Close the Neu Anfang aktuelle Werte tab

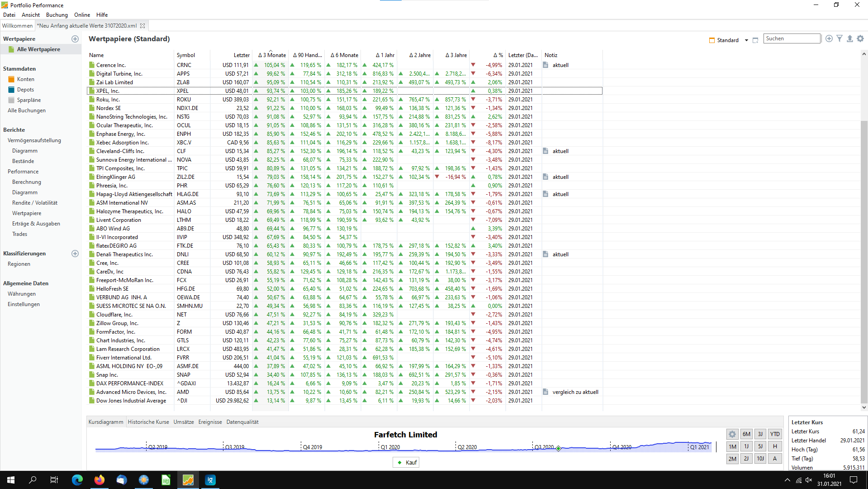tap(142, 26)
